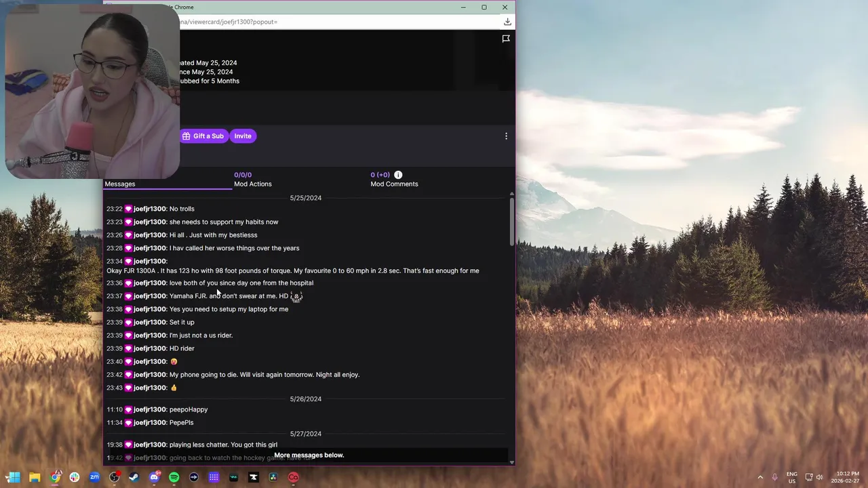Open the clock and date flyout
868x488 pixels.
845,477
